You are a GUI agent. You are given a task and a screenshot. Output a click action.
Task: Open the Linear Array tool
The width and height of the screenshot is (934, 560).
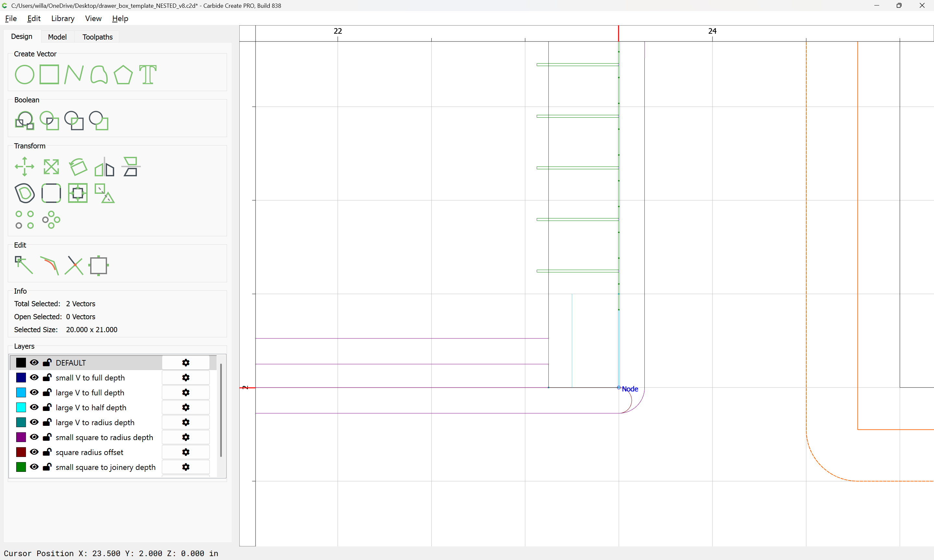(x=25, y=220)
